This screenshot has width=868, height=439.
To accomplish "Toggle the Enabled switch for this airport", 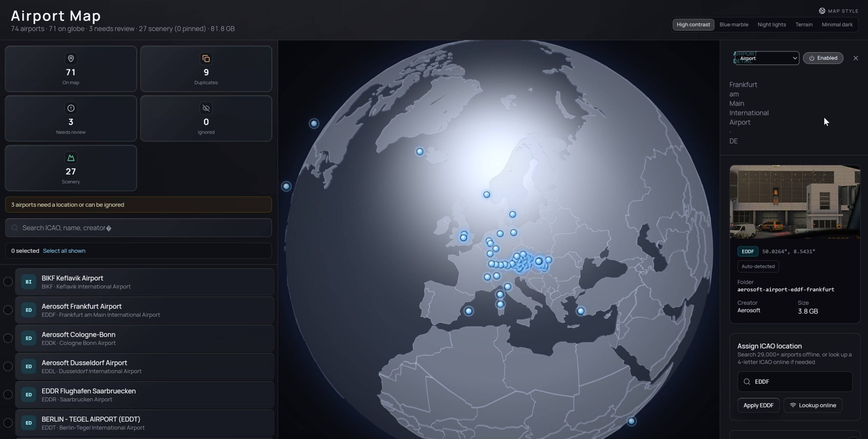I will [823, 58].
